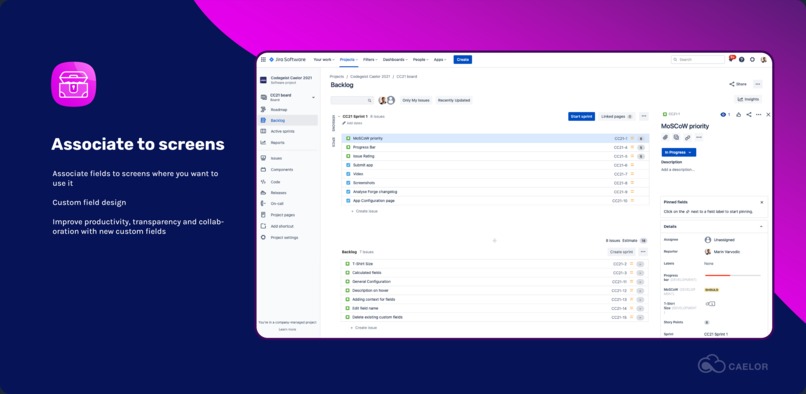Screen dimensions: 806x394
Task: Close the issue detail panel
Action: (768, 114)
